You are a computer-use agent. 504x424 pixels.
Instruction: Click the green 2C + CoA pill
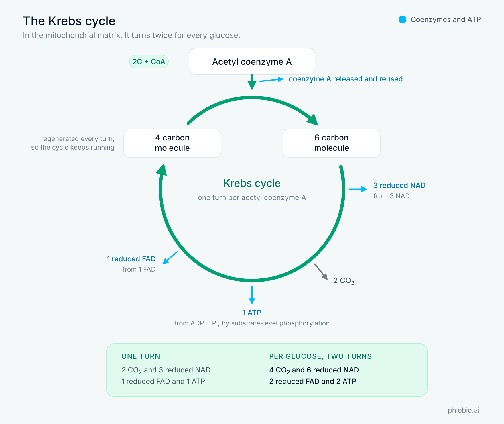click(x=149, y=62)
